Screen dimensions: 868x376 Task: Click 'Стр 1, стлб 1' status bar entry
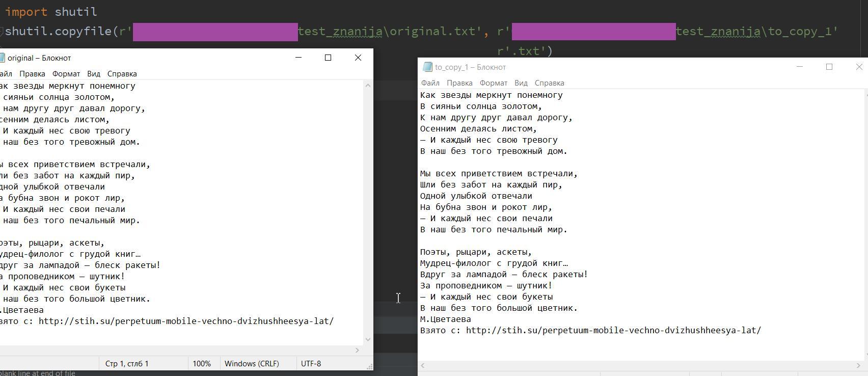127,364
